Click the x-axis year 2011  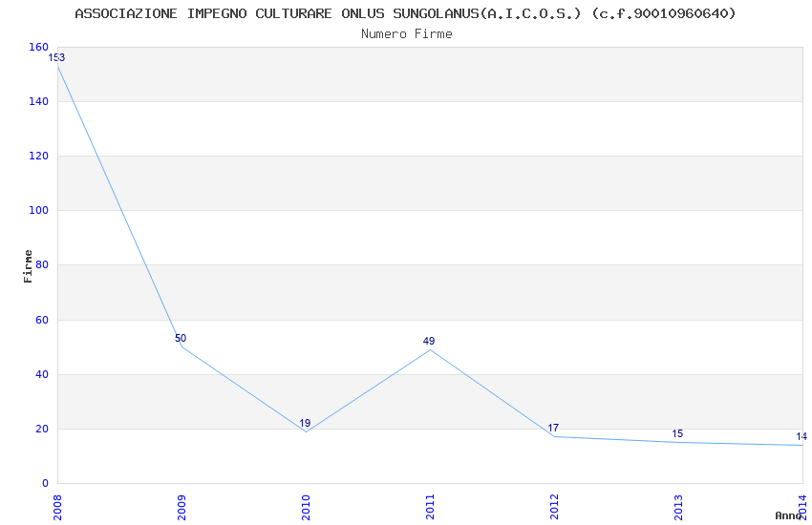pyautogui.click(x=430, y=508)
